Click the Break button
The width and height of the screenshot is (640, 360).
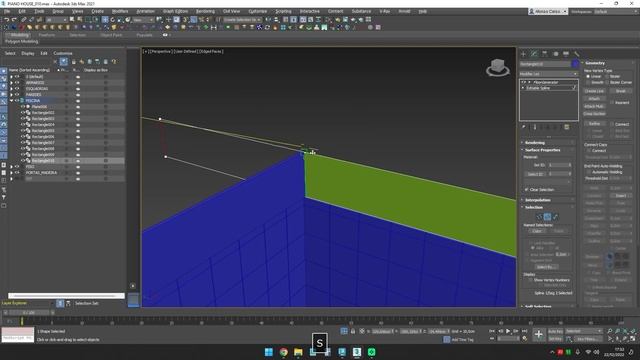pos(621,91)
